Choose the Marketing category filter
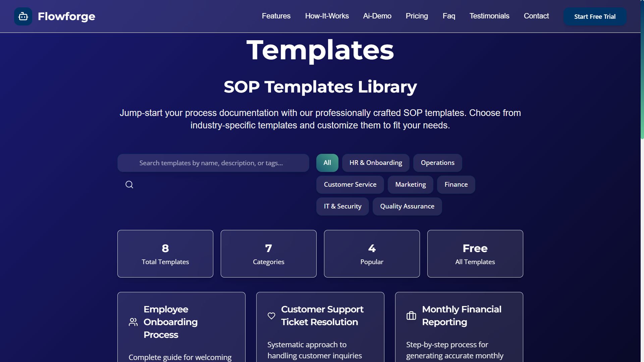The width and height of the screenshot is (644, 362). [410, 185]
